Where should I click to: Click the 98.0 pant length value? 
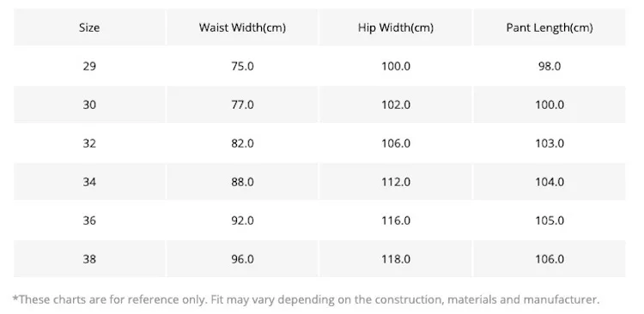pyautogui.click(x=550, y=66)
